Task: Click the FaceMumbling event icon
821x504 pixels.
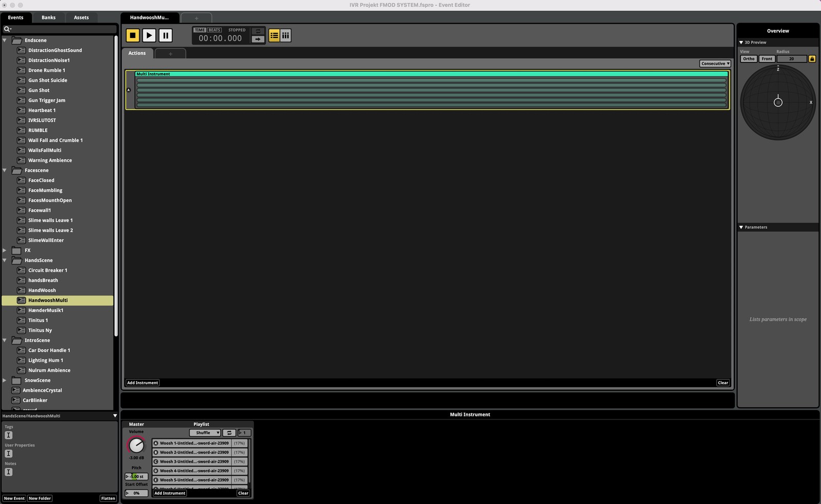Action: coord(21,190)
